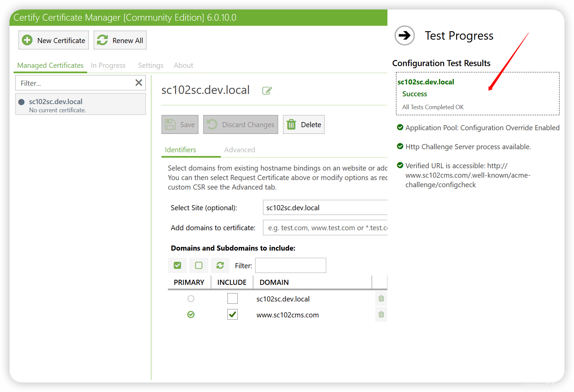Click the PRIMARY column header
574x392 pixels.
[189, 282]
